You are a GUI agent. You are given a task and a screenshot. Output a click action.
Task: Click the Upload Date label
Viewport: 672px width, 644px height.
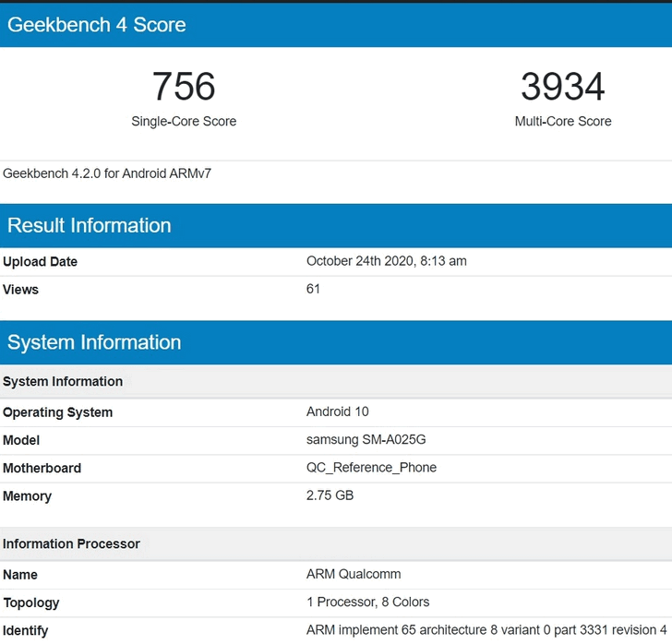pos(40,261)
